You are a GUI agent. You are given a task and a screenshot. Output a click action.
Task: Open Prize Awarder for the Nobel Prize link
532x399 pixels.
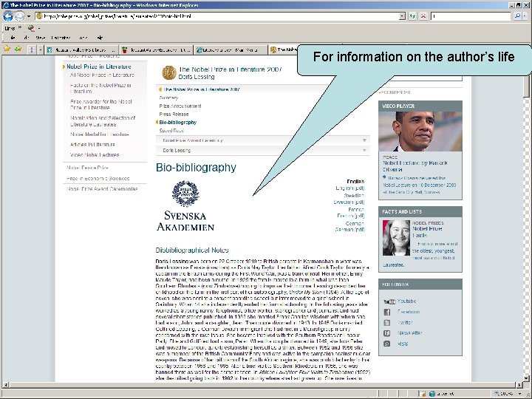tap(100, 104)
